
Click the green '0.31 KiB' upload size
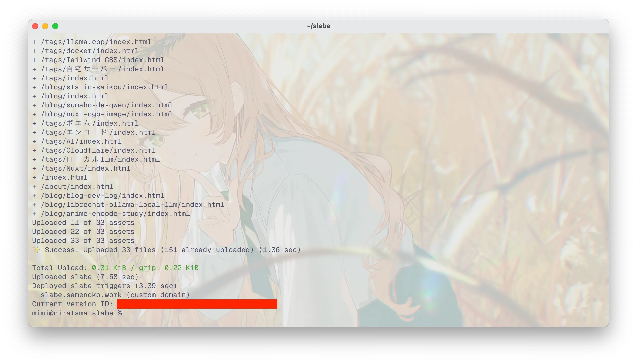pos(109,268)
